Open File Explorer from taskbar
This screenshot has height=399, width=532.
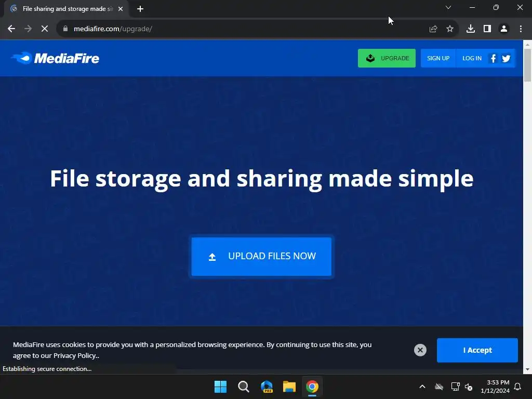[289, 387]
